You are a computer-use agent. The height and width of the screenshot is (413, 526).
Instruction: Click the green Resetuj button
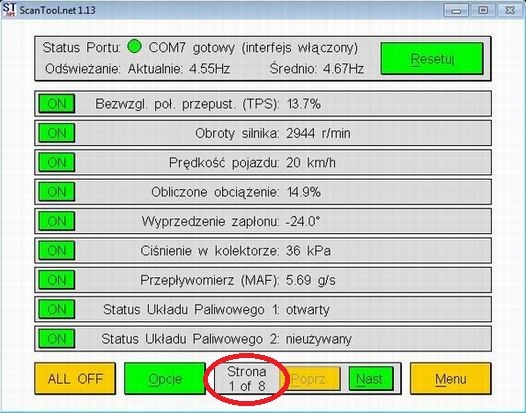click(432, 59)
